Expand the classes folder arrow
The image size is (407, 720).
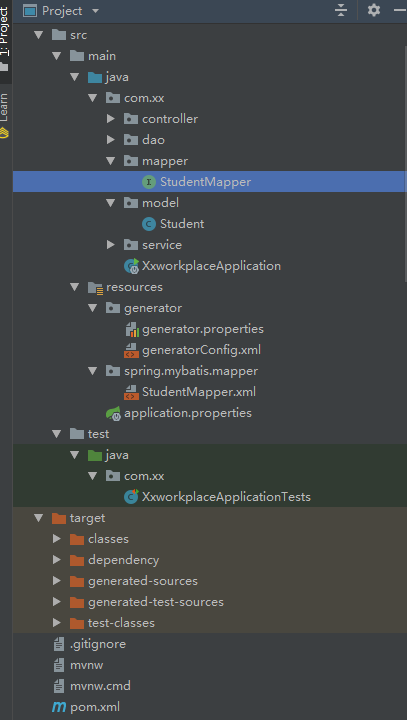tap(57, 539)
